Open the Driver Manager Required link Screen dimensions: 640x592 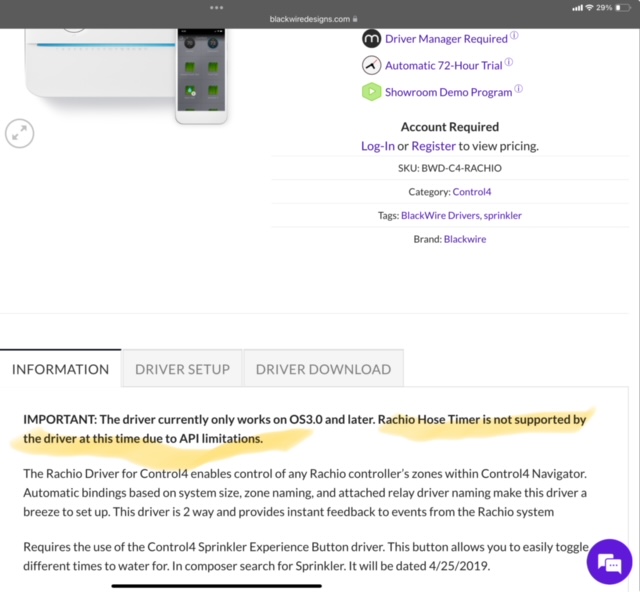pyautogui.click(x=446, y=39)
